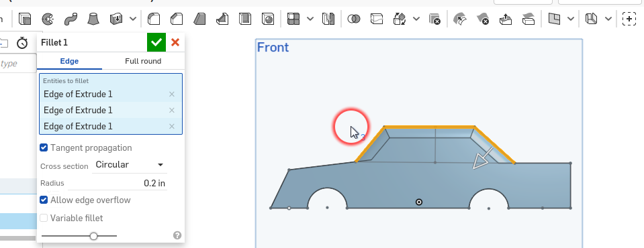Open dropdown next to Plane tool
The height and width of the screenshot is (248, 644).
click(571, 19)
